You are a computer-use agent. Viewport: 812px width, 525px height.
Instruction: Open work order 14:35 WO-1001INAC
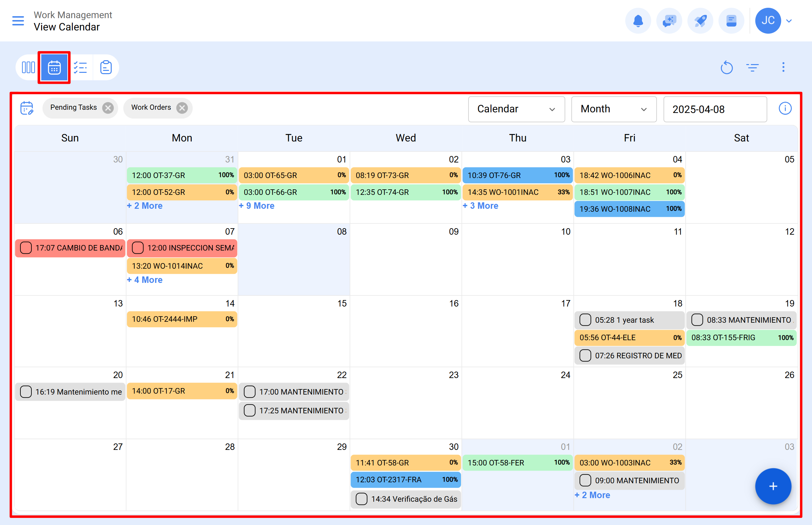tap(517, 192)
